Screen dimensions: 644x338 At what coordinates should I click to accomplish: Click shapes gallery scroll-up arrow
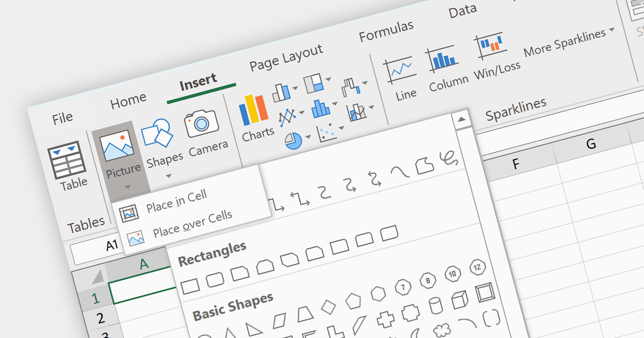461,120
